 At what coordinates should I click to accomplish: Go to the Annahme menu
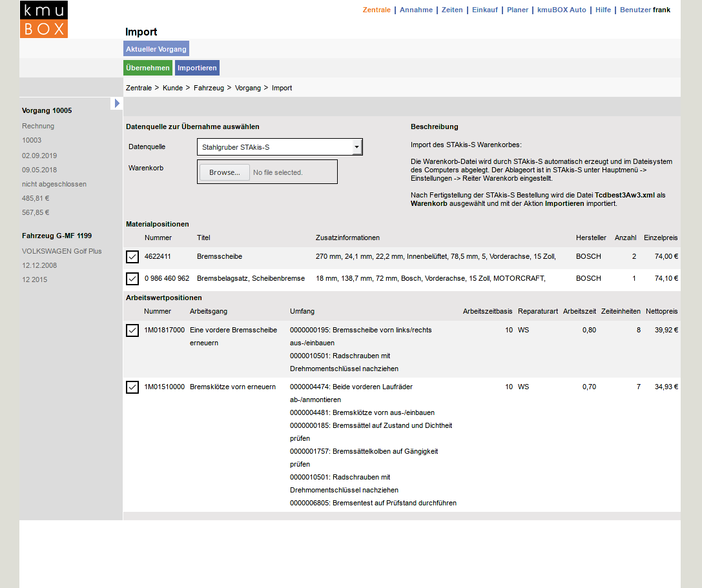click(x=416, y=10)
